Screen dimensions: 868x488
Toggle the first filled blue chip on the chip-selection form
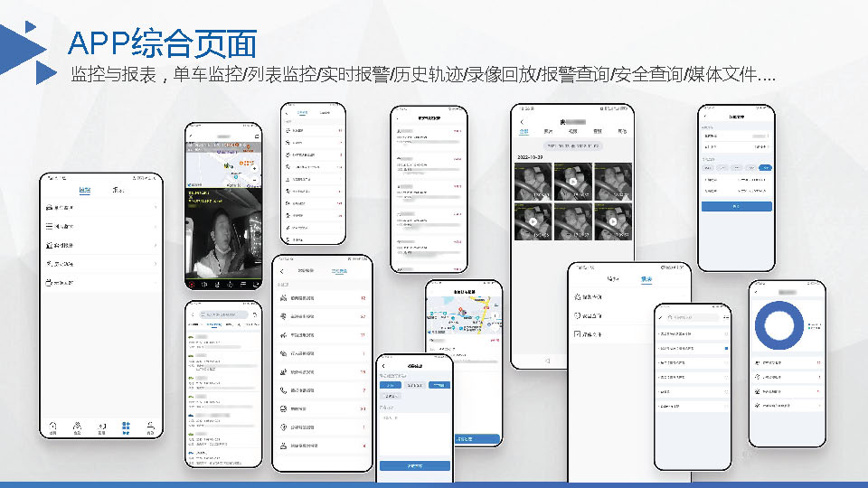391,385
